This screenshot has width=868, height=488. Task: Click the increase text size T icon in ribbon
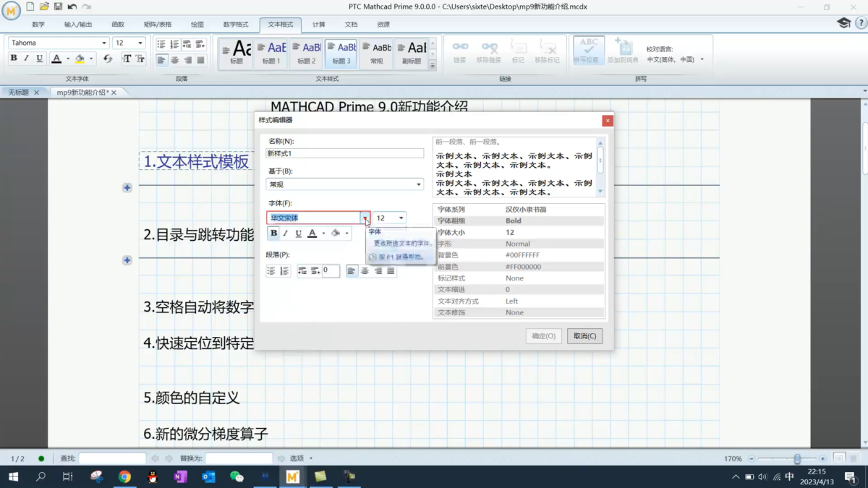click(x=127, y=59)
